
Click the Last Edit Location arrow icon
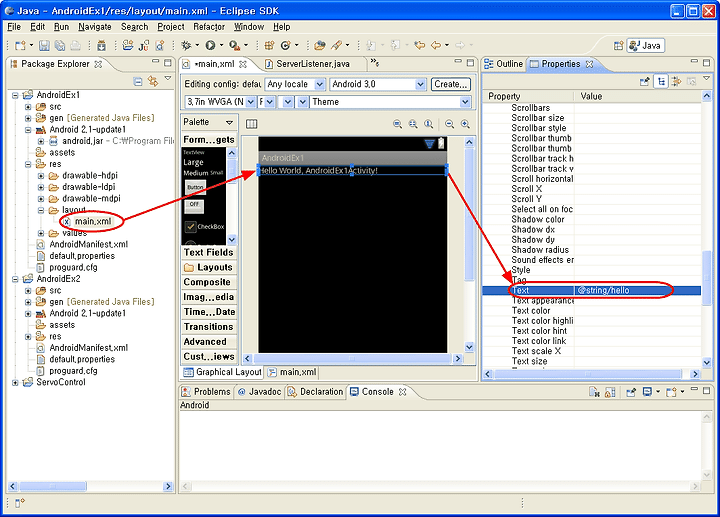419,45
